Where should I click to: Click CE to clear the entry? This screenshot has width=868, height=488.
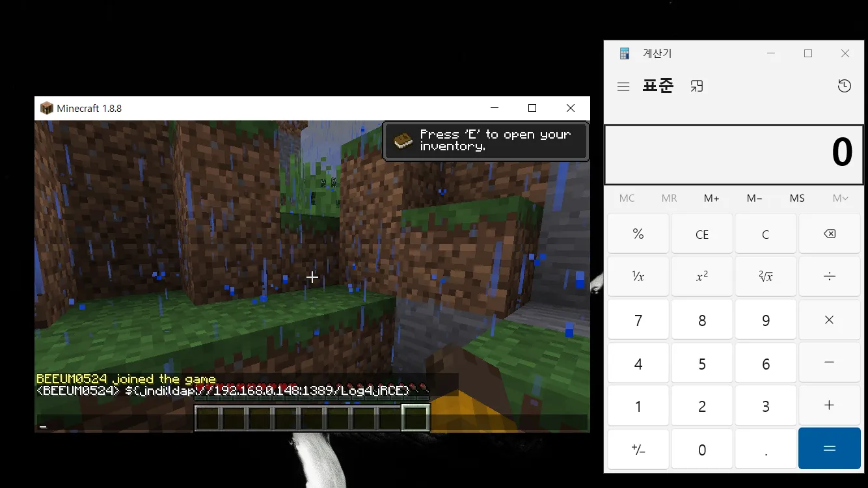[x=702, y=234]
